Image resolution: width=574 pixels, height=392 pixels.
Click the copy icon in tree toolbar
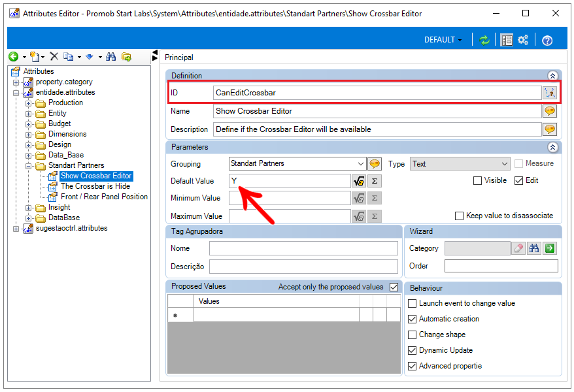click(68, 56)
